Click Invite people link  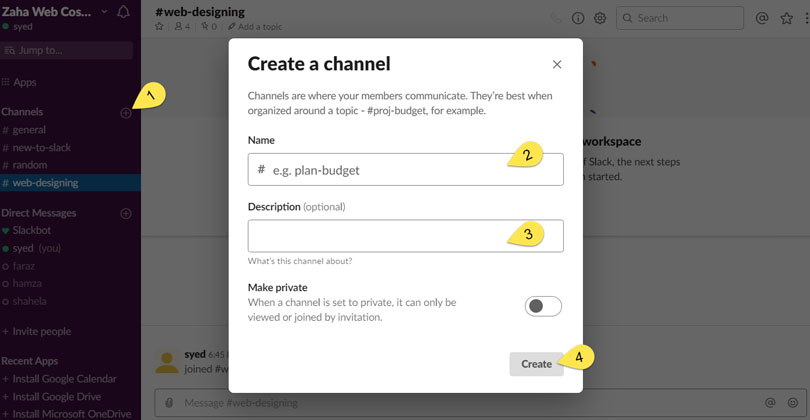[x=37, y=332]
